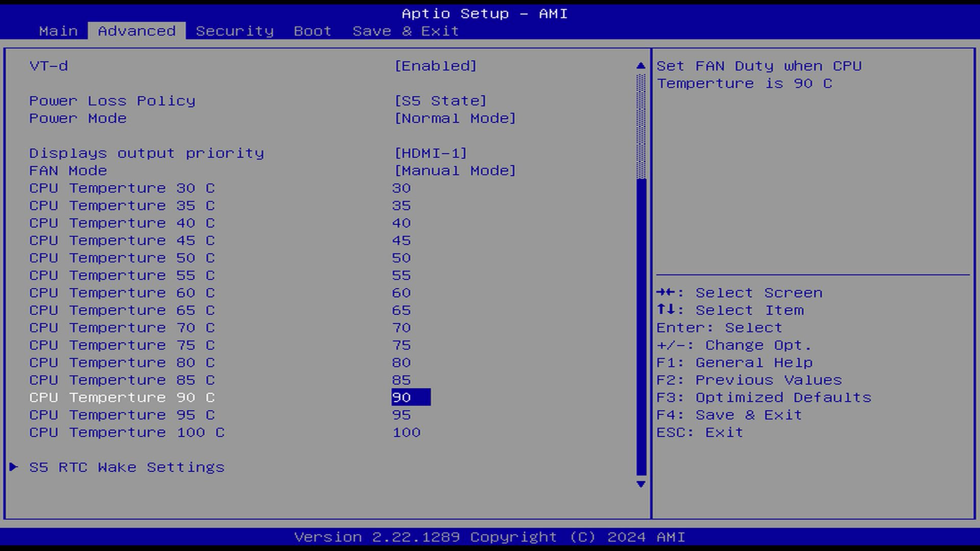This screenshot has height=551, width=980.
Task: Select the highlighted 90 fan duty field
Action: pyautogui.click(x=410, y=397)
